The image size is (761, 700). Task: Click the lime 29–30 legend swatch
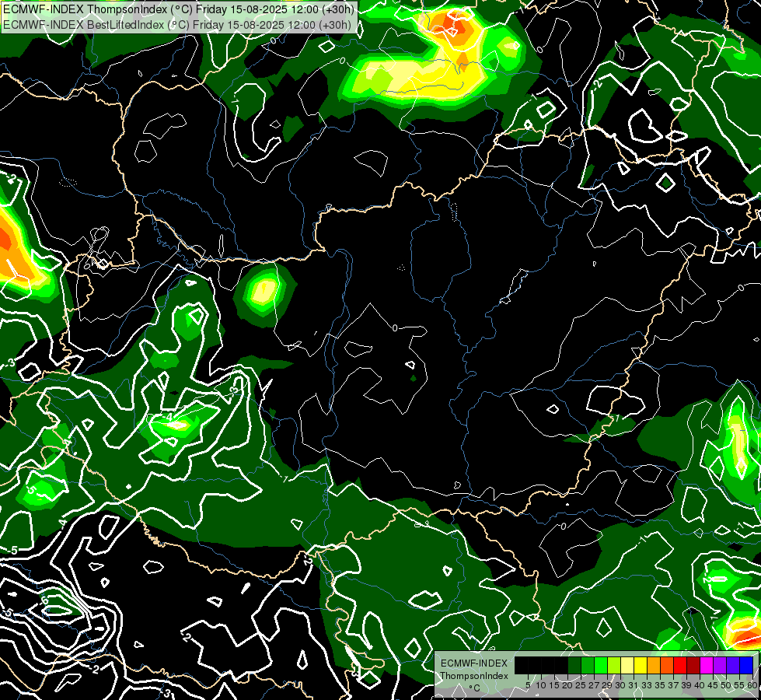click(x=614, y=666)
